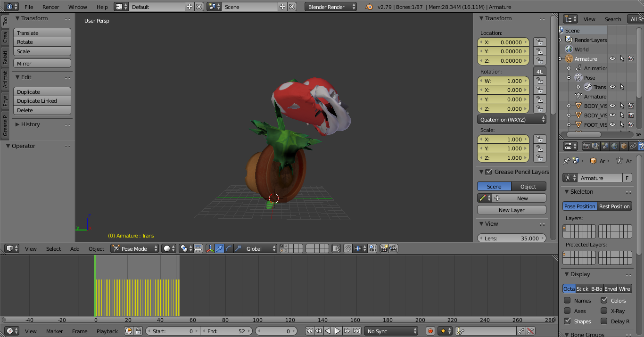Viewport: 644px width, 337px height.
Task: Click the insert keyframes key icon
Action: (x=520, y=331)
